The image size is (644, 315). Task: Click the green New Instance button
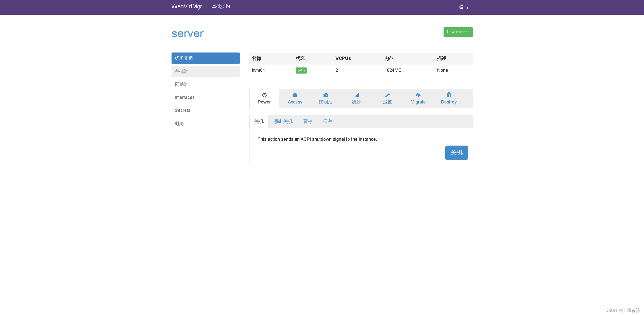tap(458, 32)
